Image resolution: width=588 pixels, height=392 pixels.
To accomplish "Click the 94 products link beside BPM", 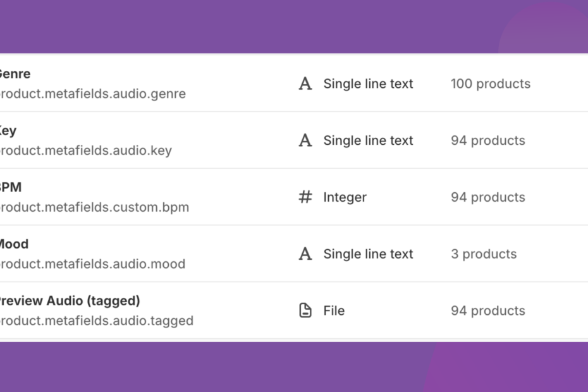I will tap(487, 197).
